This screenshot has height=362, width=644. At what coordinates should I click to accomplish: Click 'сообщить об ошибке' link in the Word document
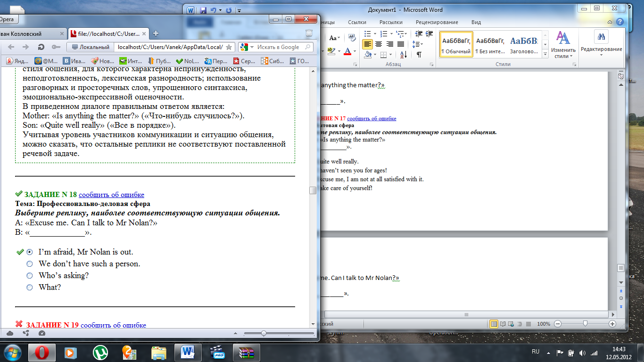click(372, 118)
